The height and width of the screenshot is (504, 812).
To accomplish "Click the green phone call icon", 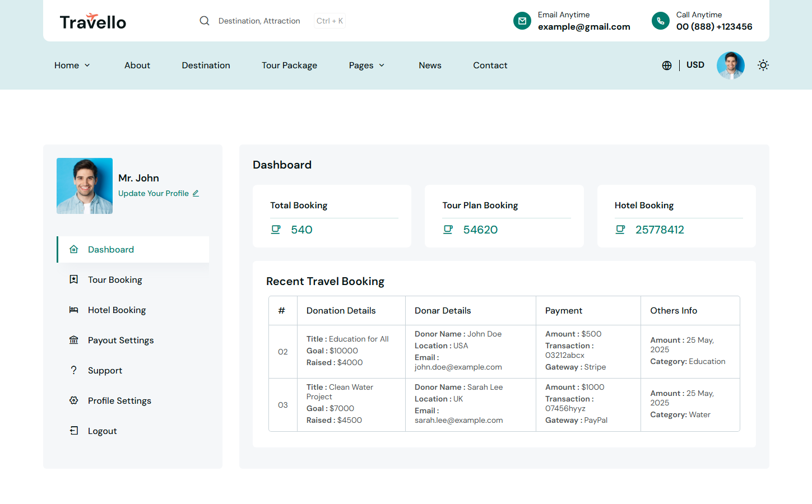I will [x=660, y=21].
